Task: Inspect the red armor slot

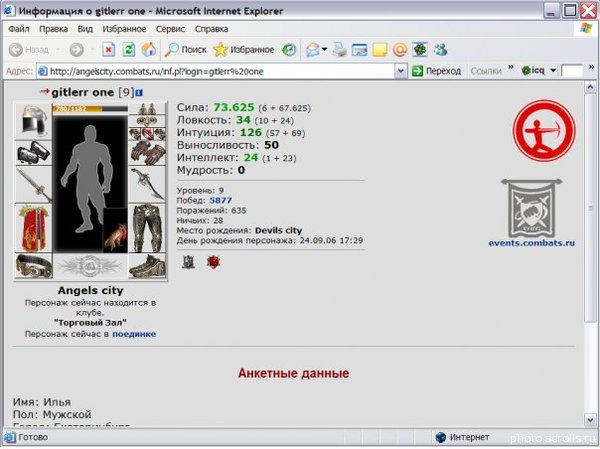Action: pos(34,228)
